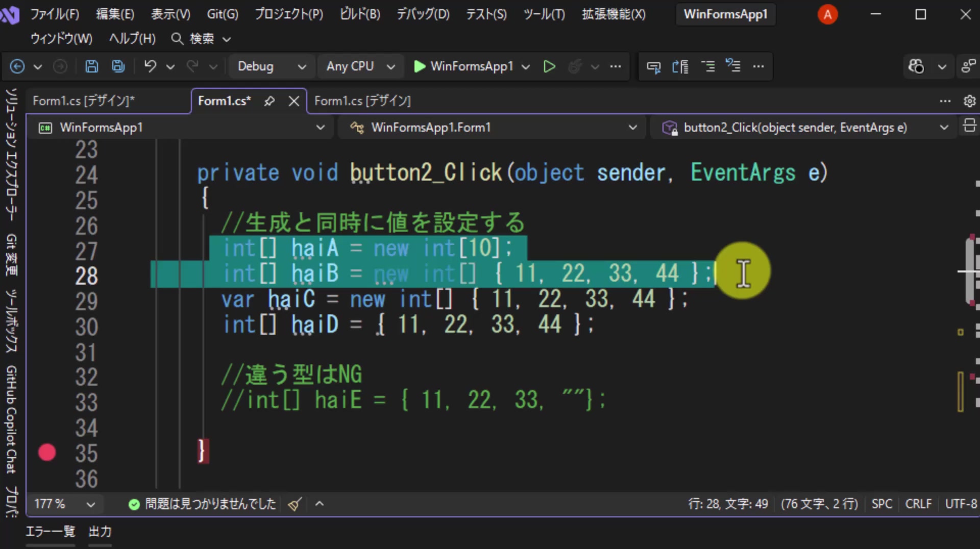Close the Form1.cs tab

point(293,101)
